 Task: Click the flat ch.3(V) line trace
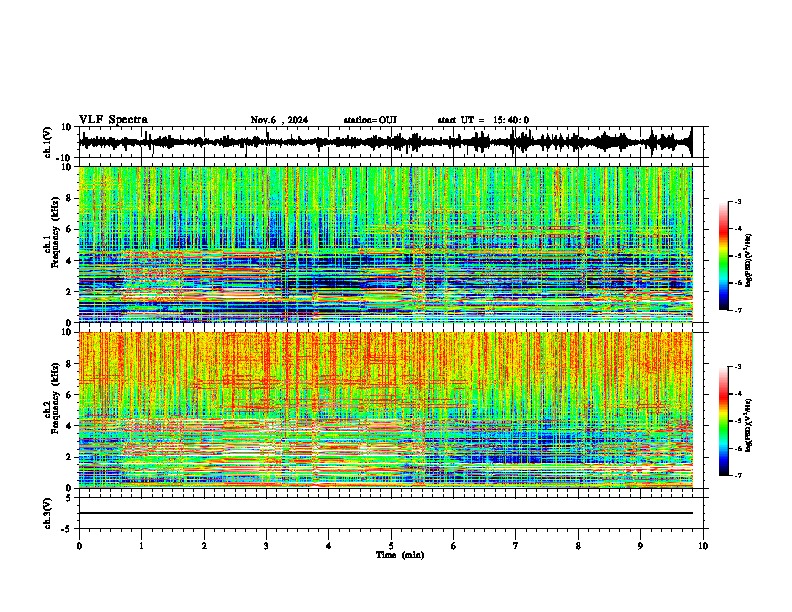pyautogui.click(x=385, y=513)
